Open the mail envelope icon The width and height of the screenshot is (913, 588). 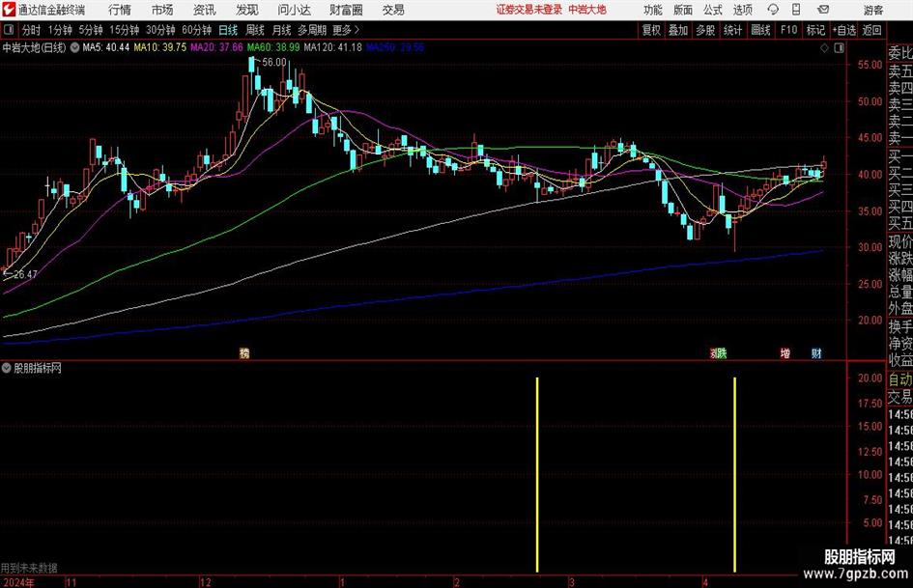823,10
